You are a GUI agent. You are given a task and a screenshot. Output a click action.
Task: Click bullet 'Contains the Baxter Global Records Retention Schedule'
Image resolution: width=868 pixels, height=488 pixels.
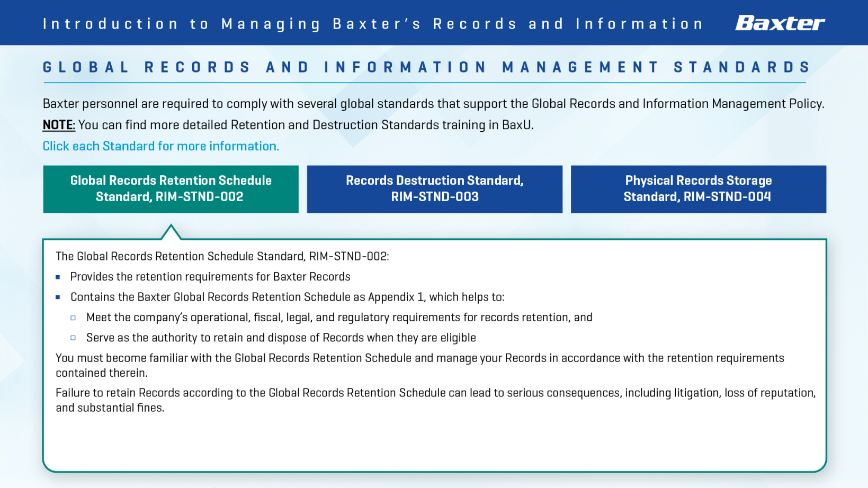[287, 297]
